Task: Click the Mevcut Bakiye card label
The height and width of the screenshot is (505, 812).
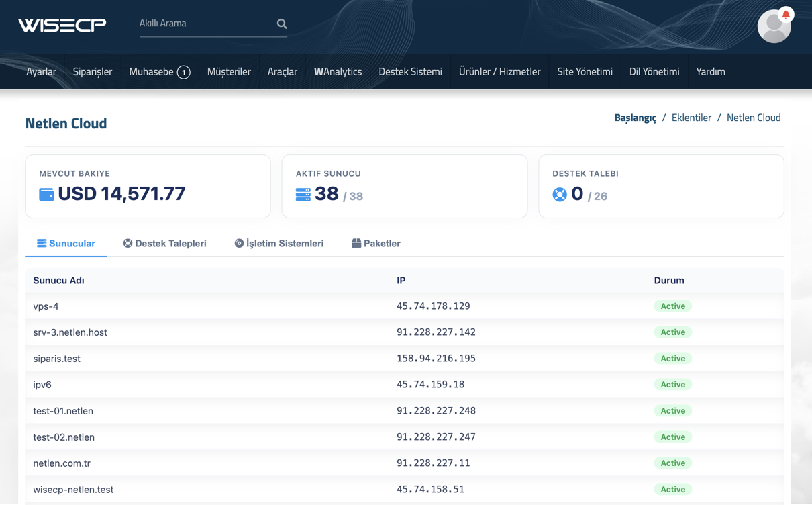Action: pyautogui.click(x=74, y=173)
